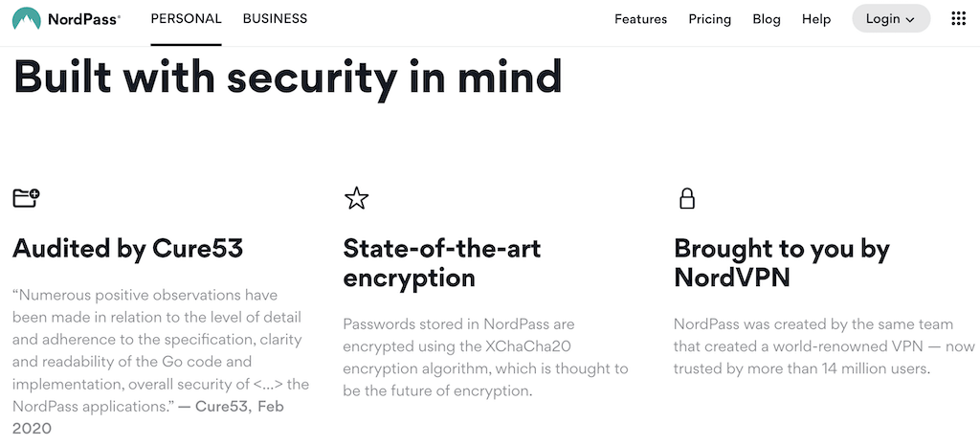Click the padlock icon above Brought to you by NordVPN
980x445 pixels.
click(x=687, y=198)
